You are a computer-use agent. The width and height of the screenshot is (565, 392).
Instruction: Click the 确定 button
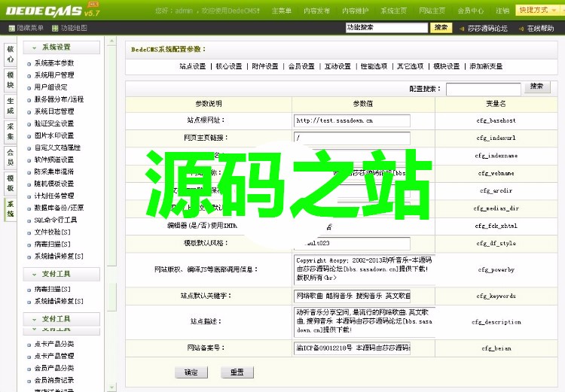(x=191, y=372)
